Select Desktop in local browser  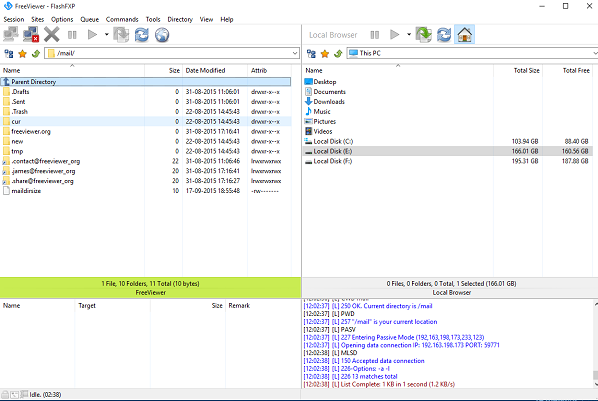click(x=448, y=82)
